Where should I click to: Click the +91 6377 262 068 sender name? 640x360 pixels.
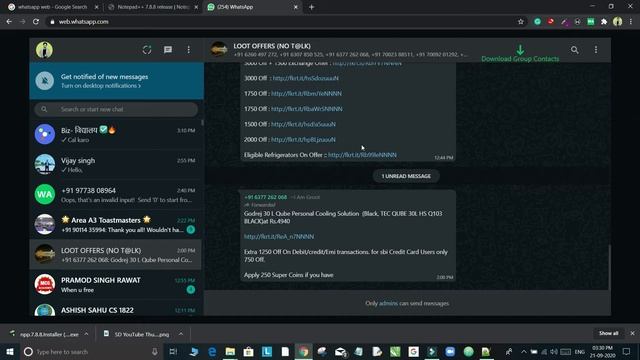265,197
